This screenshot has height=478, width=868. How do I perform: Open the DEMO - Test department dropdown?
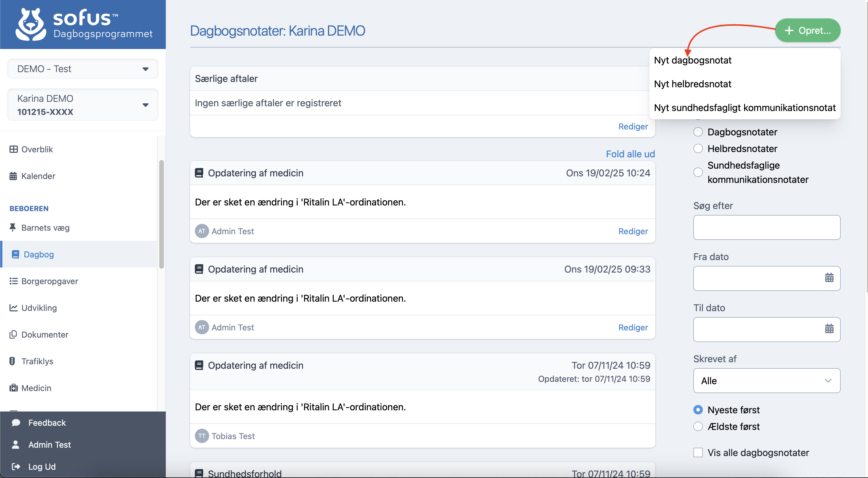click(83, 69)
